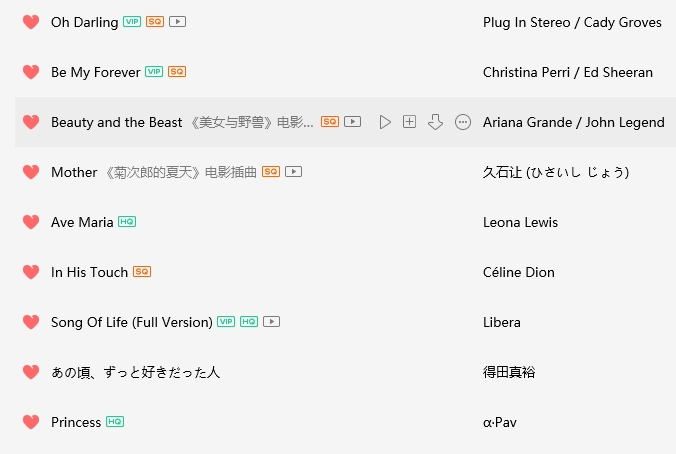Open Song Of Life music video

click(271, 322)
